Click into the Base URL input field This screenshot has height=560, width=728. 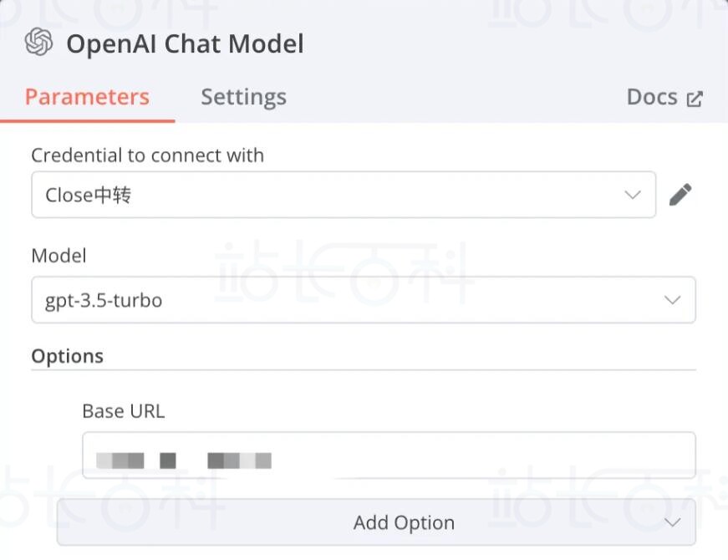[389, 455]
